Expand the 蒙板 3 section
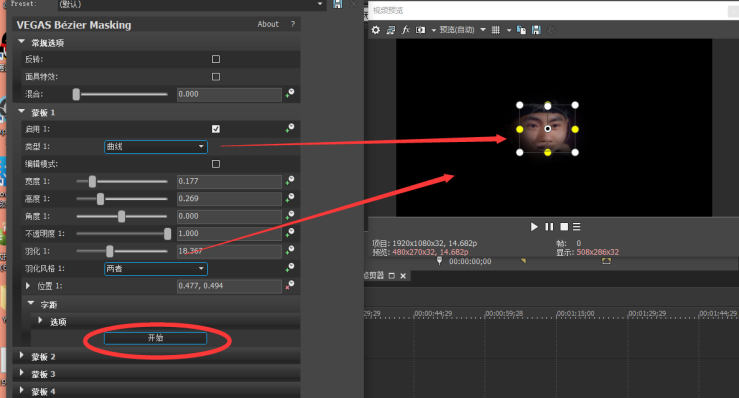Viewport: 739px width, 398px height. click(22, 373)
